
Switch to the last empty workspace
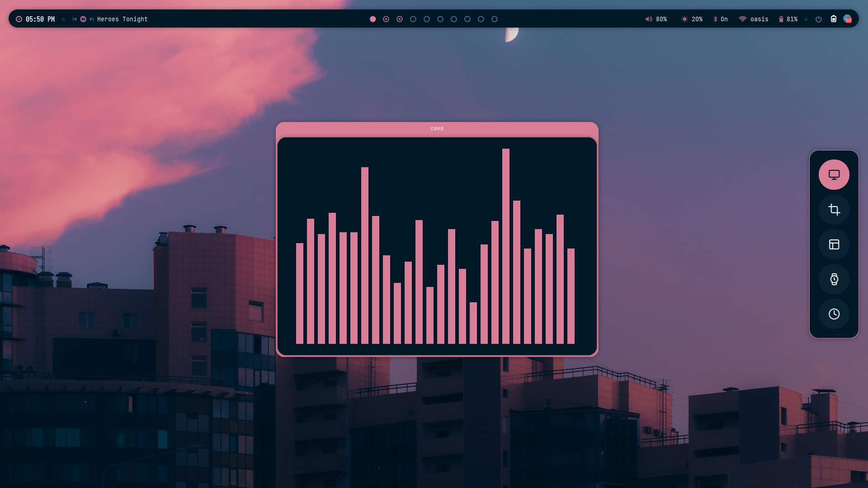point(495,19)
